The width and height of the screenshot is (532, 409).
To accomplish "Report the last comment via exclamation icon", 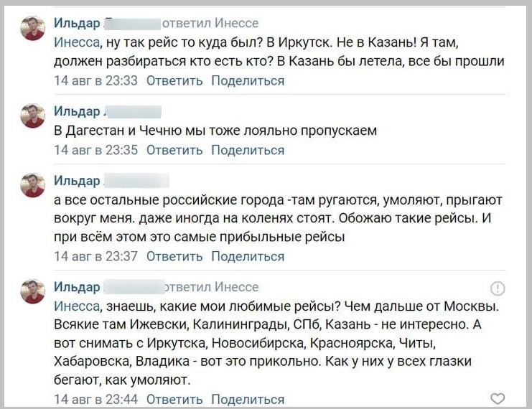I will pos(498,288).
